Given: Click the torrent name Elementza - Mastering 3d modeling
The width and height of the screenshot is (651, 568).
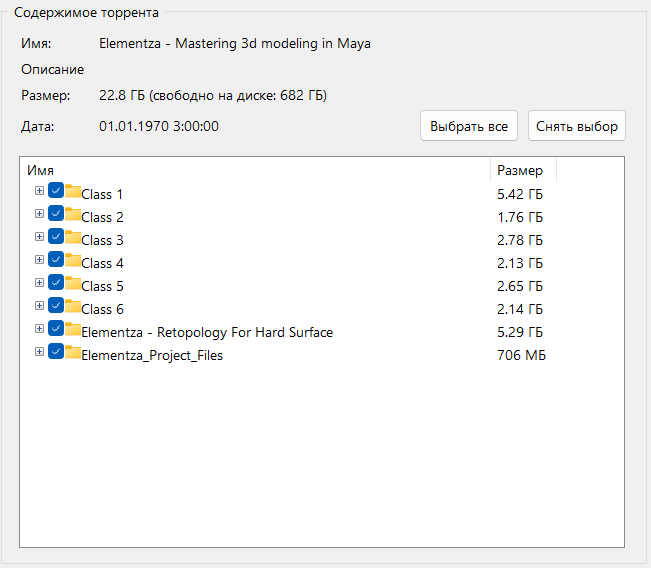Looking at the screenshot, I should pos(235,44).
